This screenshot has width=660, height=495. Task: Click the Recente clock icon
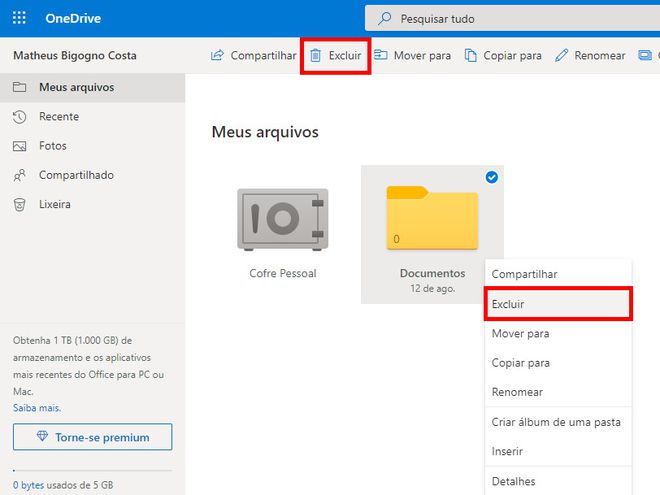click(x=19, y=117)
